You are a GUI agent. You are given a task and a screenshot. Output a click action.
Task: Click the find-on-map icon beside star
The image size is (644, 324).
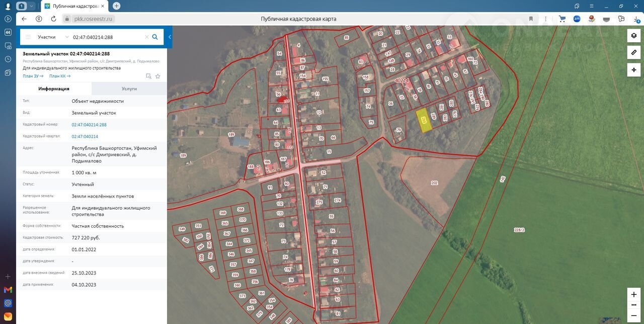[148, 76]
